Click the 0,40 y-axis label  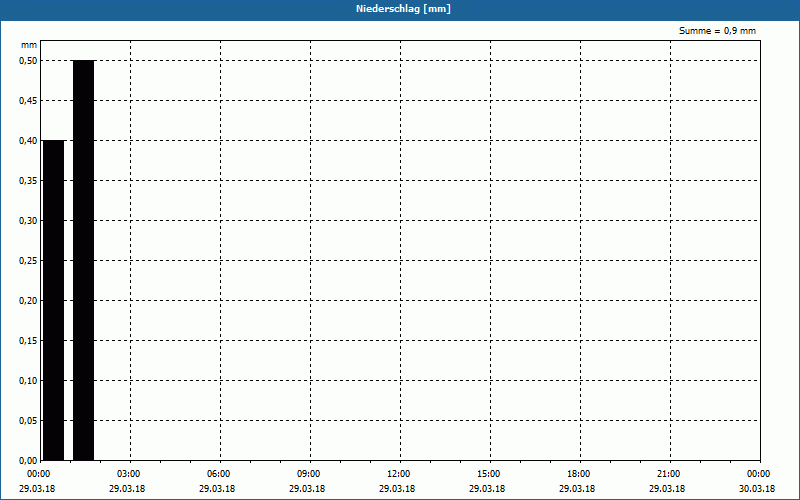pos(28,141)
